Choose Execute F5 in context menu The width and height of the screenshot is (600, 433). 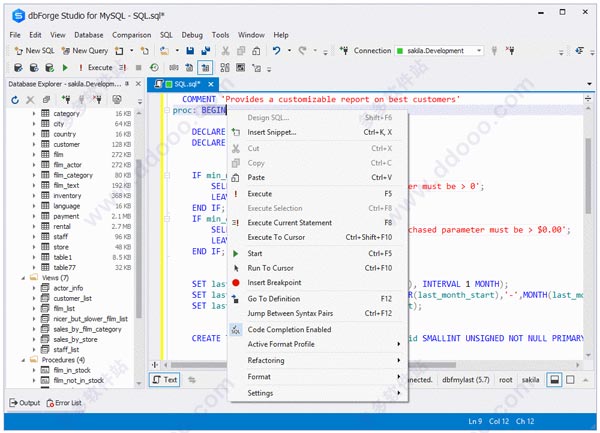[x=318, y=194]
